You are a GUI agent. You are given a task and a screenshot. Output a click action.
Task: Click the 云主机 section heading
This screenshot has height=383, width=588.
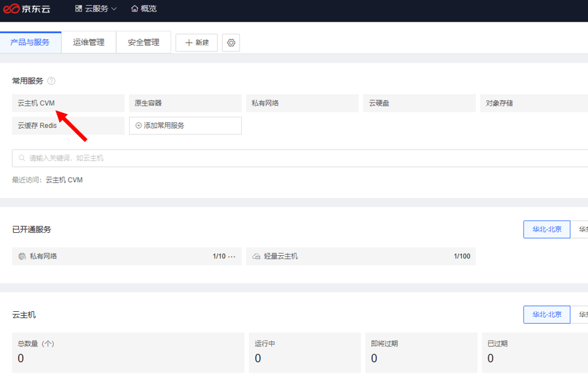point(24,315)
